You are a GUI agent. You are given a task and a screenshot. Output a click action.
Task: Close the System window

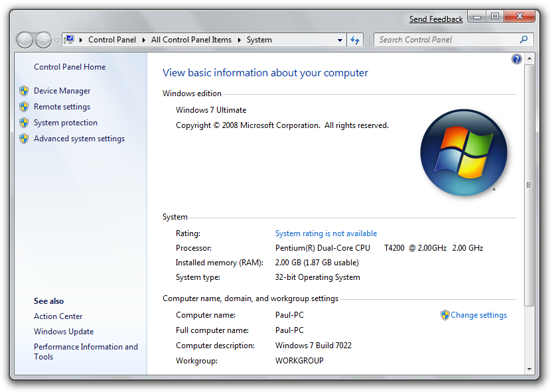click(520, 16)
